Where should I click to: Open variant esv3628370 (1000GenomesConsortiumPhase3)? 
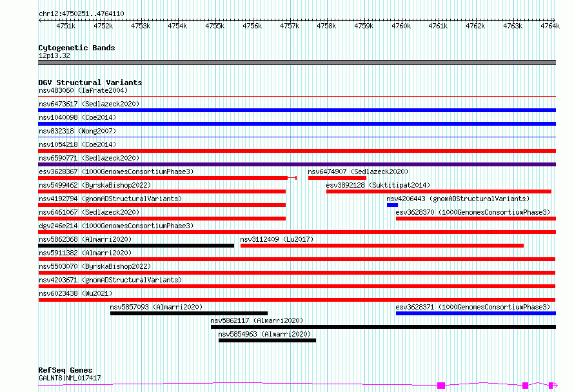tap(473, 212)
